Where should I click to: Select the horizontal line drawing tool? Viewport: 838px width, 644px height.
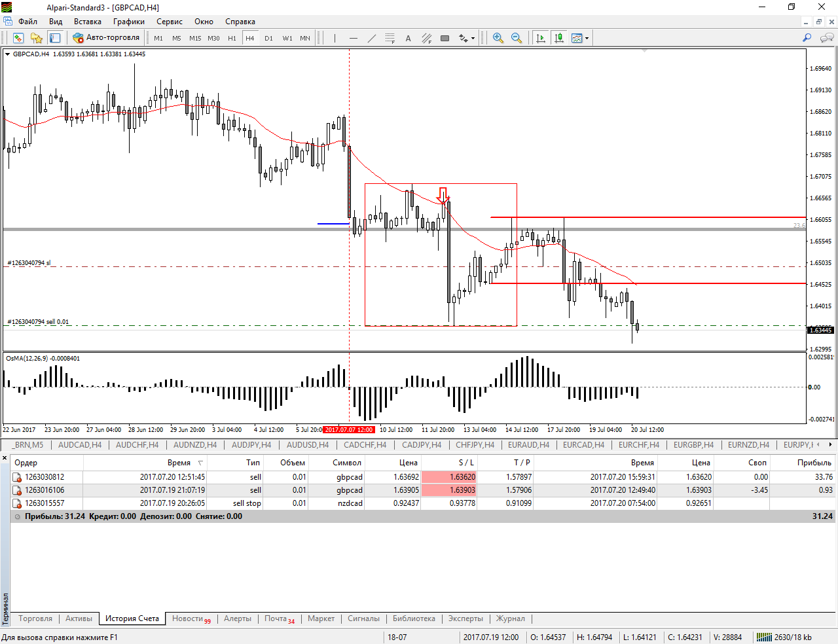click(x=353, y=38)
